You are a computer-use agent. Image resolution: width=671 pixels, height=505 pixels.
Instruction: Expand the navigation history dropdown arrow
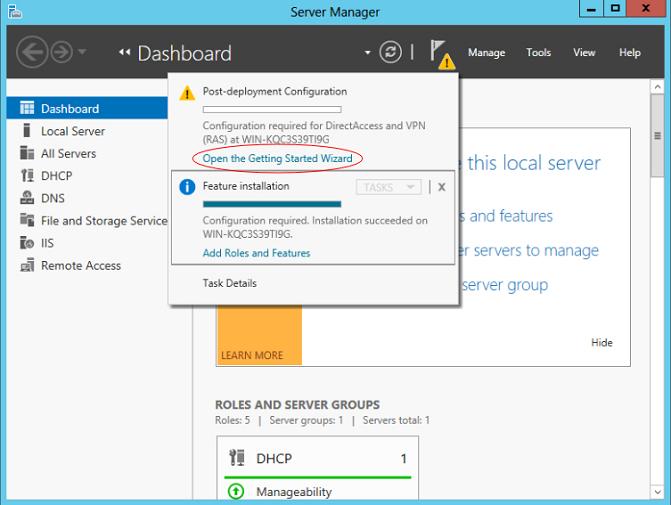point(82,52)
